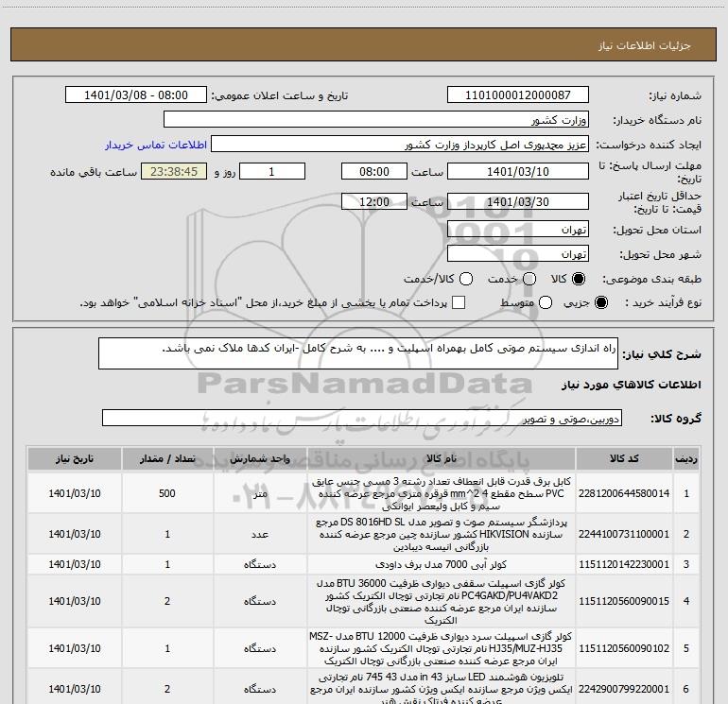Select the خدمت radio button
The width and height of the screenshot is (728, 704).
[529, 279]
